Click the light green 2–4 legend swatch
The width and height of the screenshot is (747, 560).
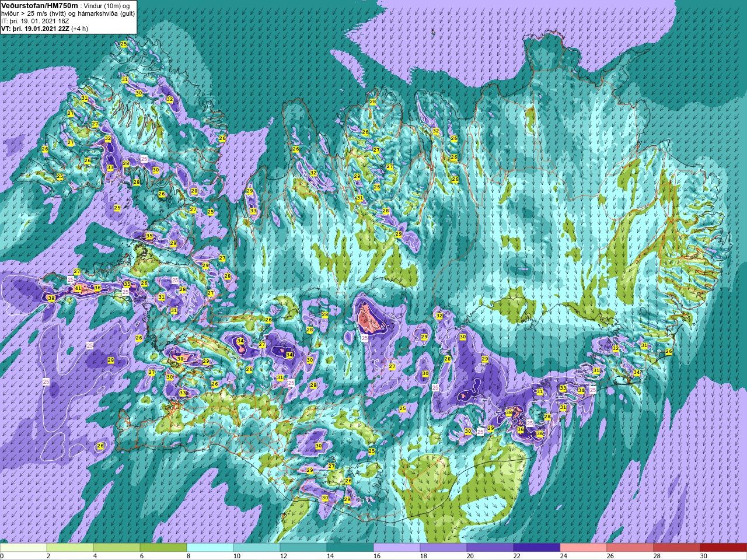click(x=70, y=548)
